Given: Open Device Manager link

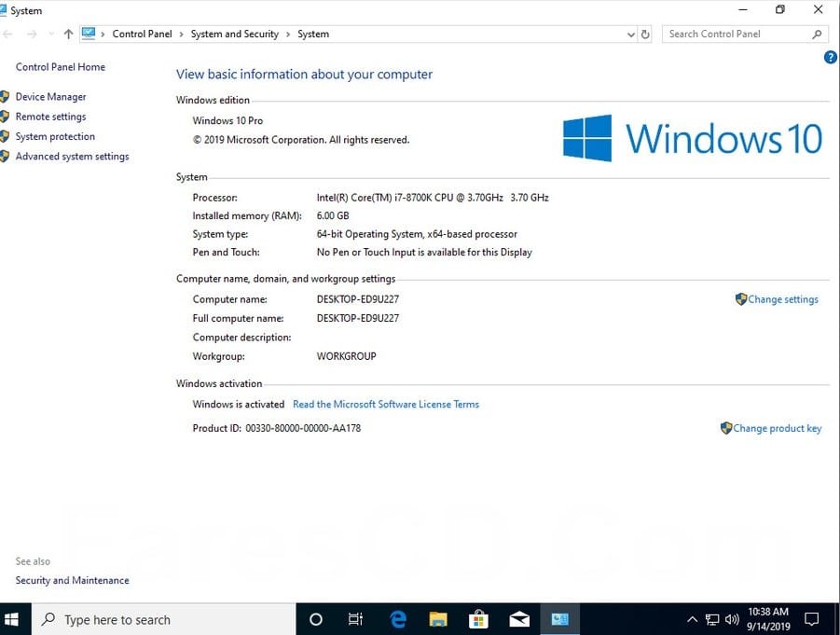Looking at the screenshot, I should click(51, 96).
